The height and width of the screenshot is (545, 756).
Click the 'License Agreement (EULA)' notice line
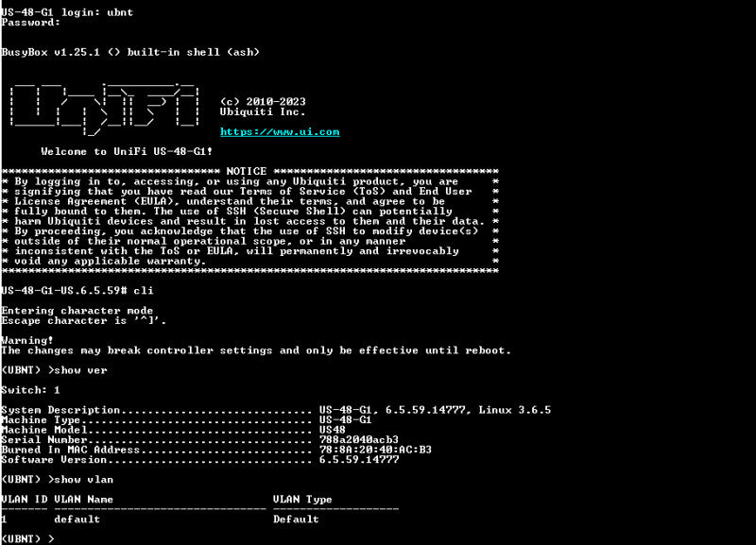[x=230, y=201]
